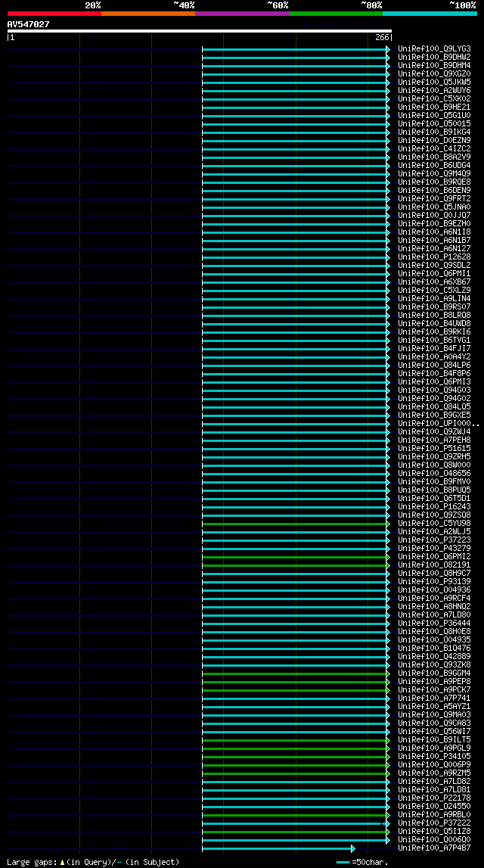Click the green ~80% identity legend segment

pyautogui.click(x=336, y=14)
